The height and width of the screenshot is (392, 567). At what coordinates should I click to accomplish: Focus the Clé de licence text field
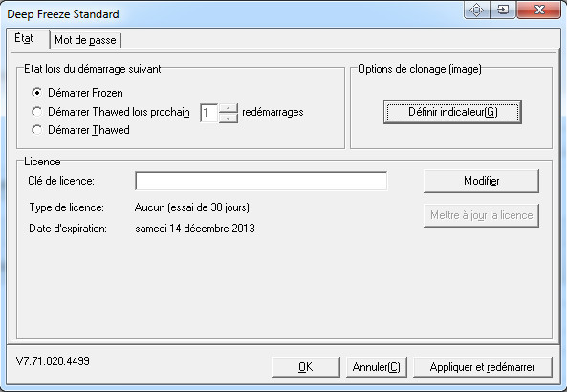tap(261, 181)
